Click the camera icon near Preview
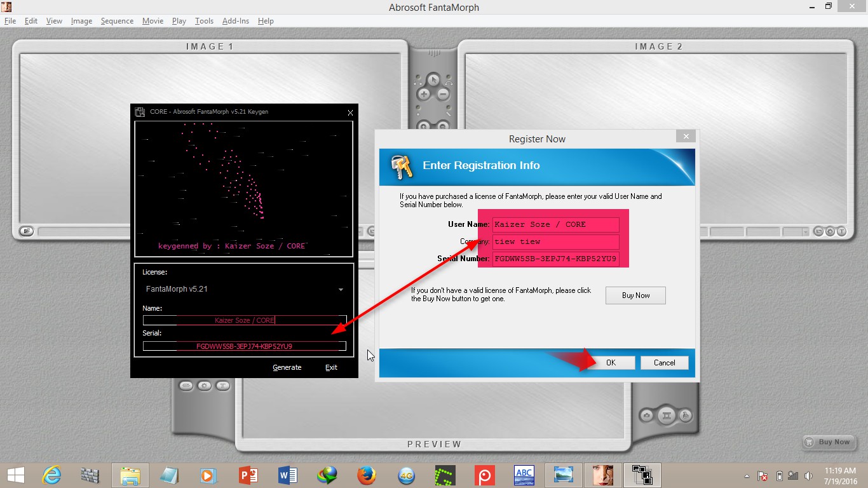868x488 pixels. pyautogui.click(x=647, y=416)
